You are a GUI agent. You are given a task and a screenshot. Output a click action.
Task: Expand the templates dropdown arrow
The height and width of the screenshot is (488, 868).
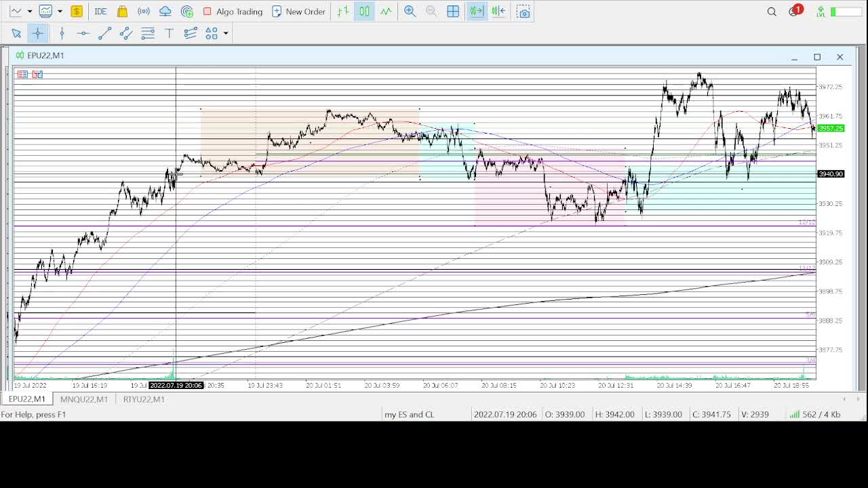tap(60, 12)
